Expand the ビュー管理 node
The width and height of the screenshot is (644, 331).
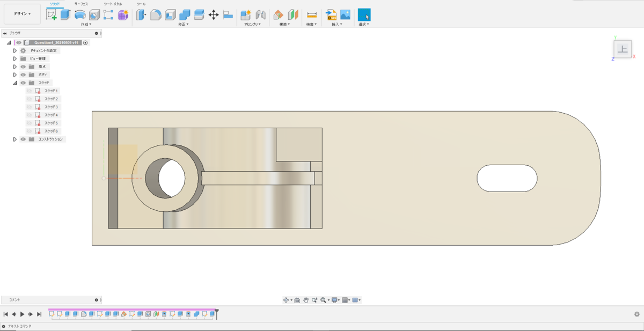(15, 58)
